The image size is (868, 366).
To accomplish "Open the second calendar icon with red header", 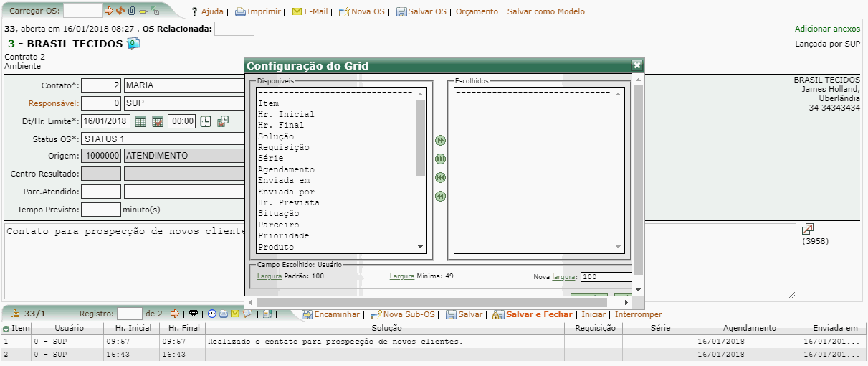I will [x=158, y=121].
